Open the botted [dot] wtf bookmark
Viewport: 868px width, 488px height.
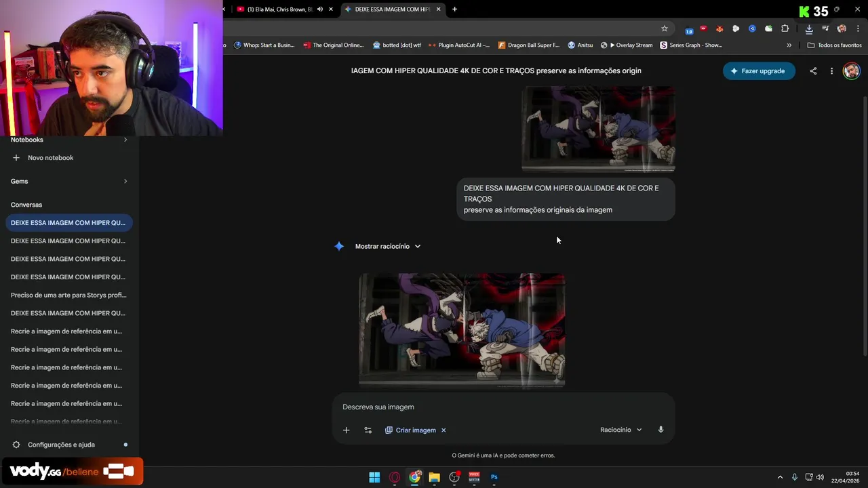point(397,45)
